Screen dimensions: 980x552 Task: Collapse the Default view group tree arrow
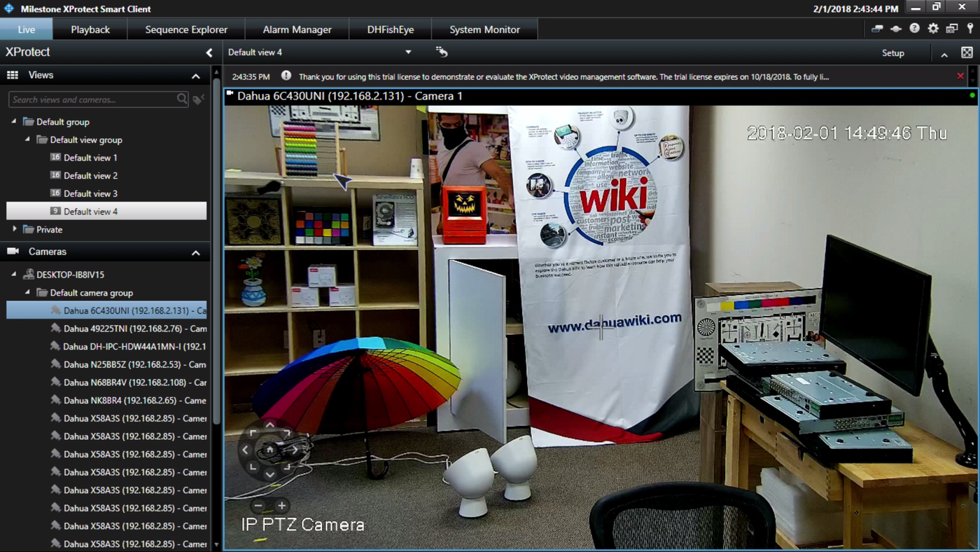pos(27,139)
